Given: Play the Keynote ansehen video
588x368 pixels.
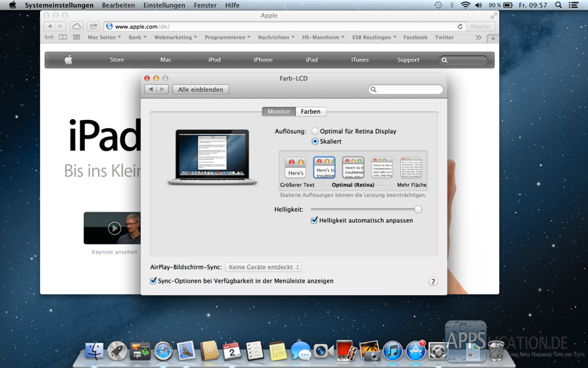Looking at the screenshot, I should tap(114, 228).
